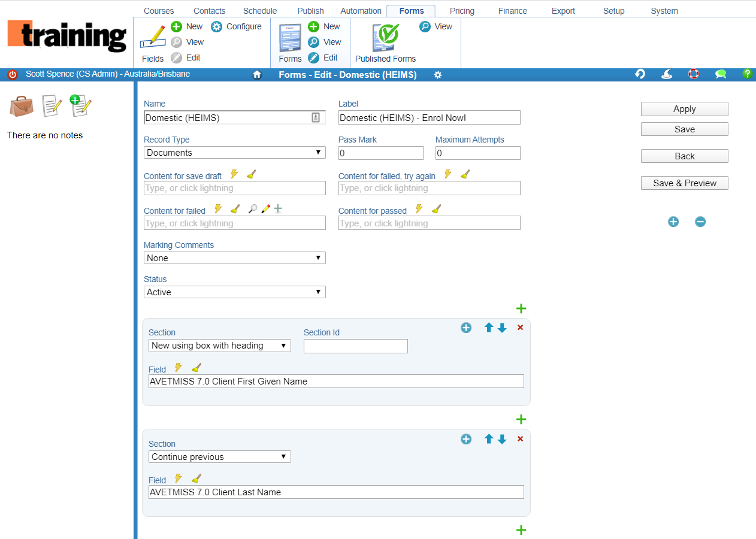
Task: Open the Automation tab
Action: tap(361, 11)
